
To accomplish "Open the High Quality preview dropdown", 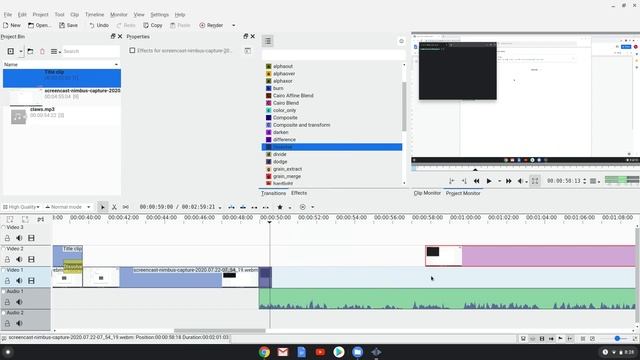I will (x=21, y=207).
